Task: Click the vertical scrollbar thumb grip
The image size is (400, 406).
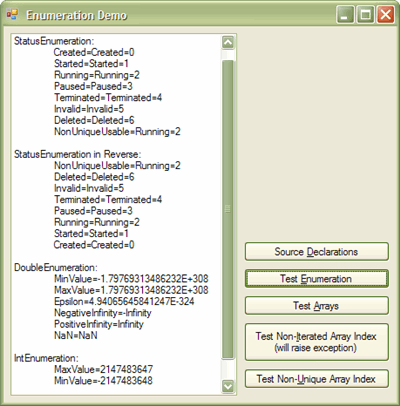Action: [228, 209]
